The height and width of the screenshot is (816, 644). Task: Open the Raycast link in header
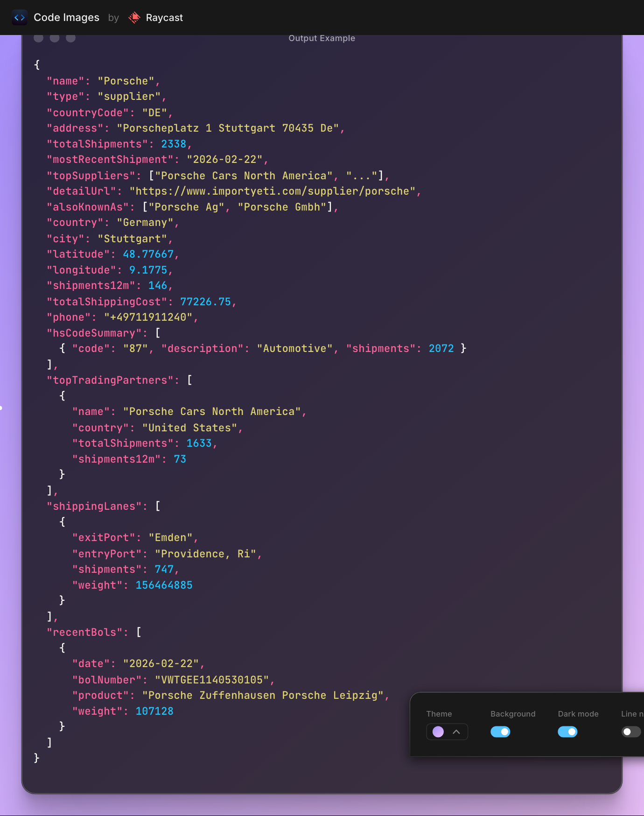click(155, 18)
